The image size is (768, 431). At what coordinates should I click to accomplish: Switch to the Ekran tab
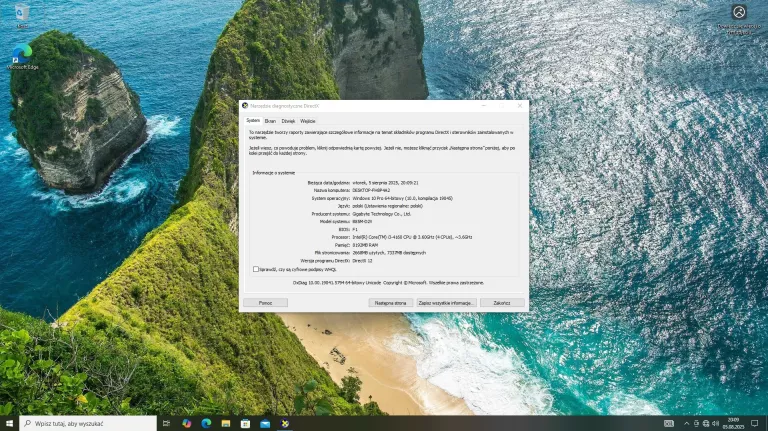[x=270, y=120]
